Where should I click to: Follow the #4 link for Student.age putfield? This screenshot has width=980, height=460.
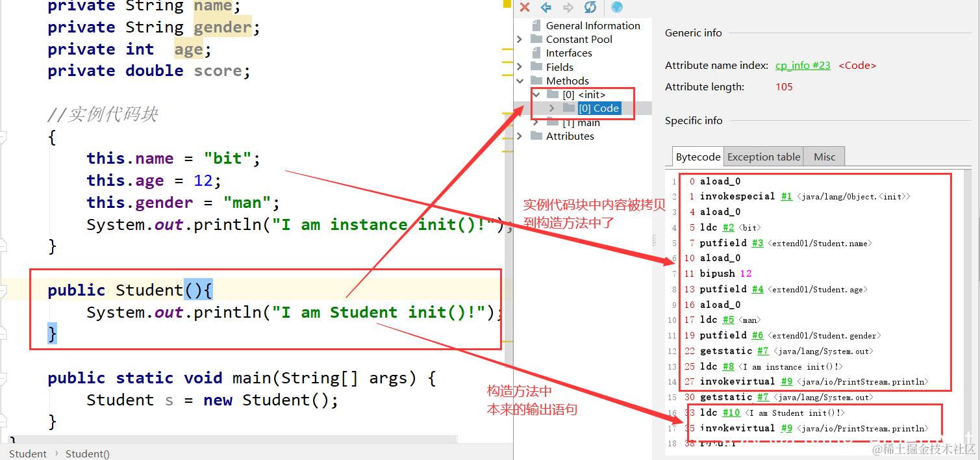point(757,289)
